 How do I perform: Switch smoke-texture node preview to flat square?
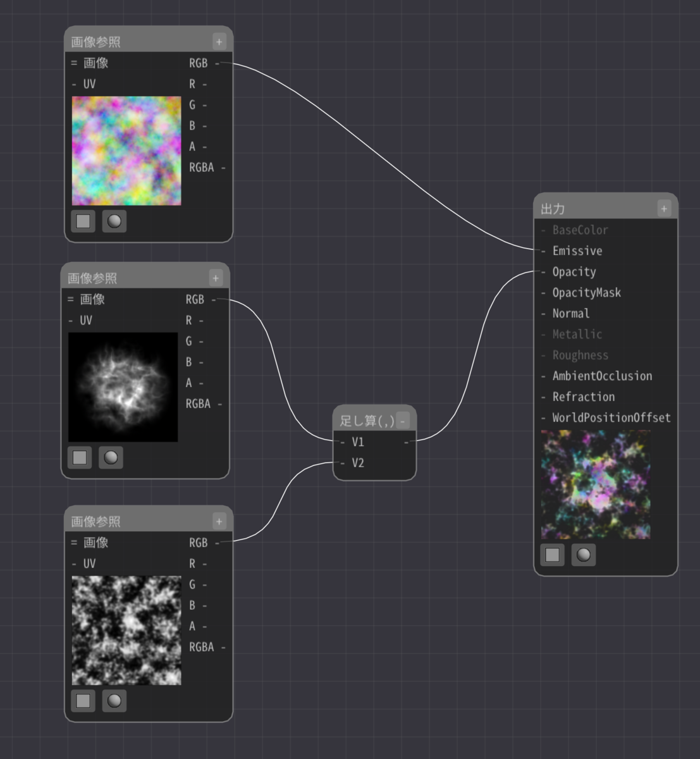pyautogui.click(x=80, y=457)
